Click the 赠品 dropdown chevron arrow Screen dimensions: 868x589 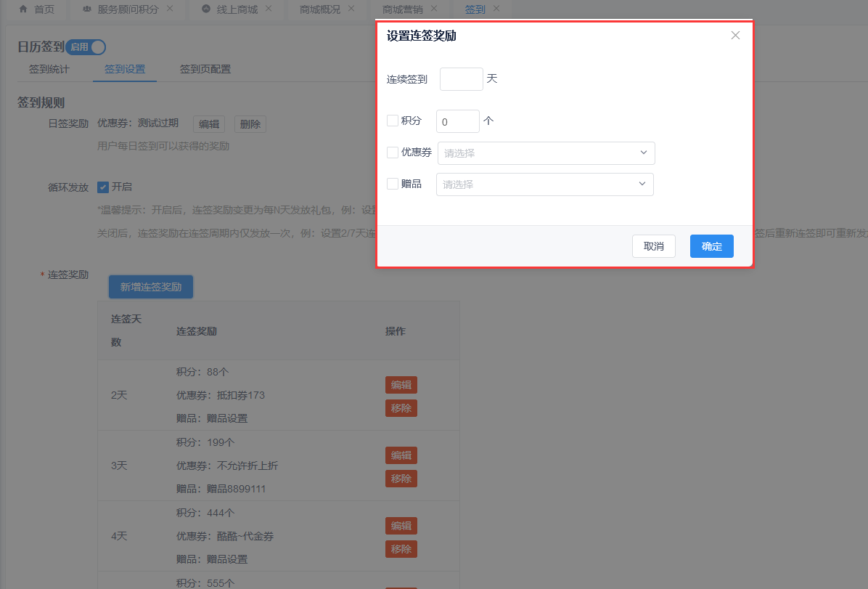pyautogui.click(x=642, y=184)
